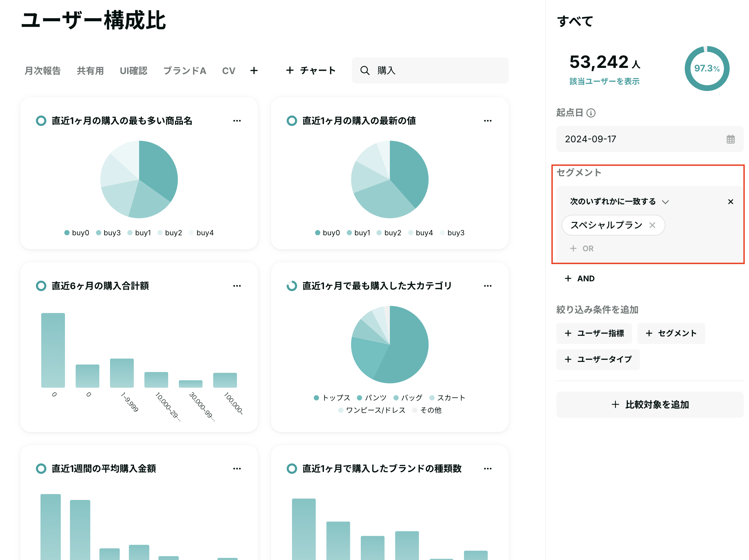Toggle スカート legend item
The width and height of the screenshot is (749, 560).
click(447, 397)
